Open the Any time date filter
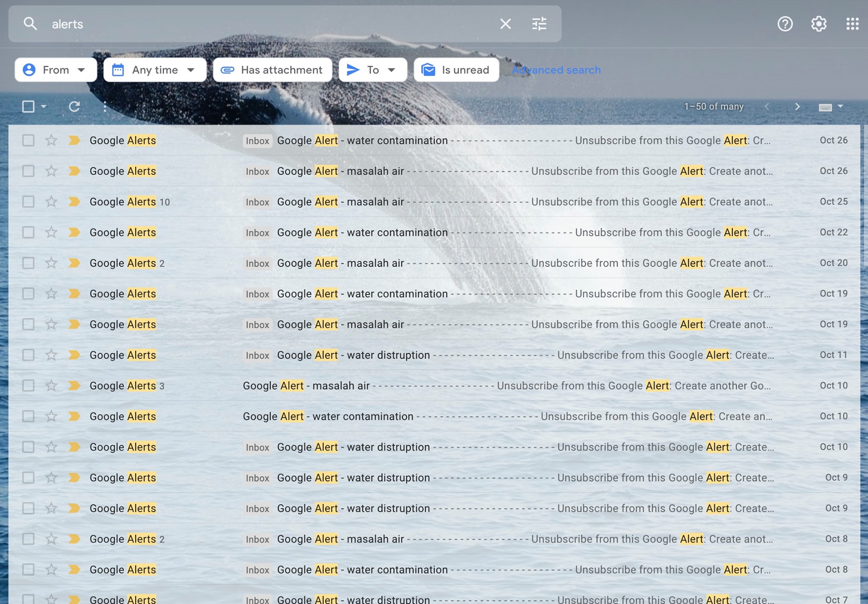The width and height of the screenshot is (868, 604). [x=155, y=70]
